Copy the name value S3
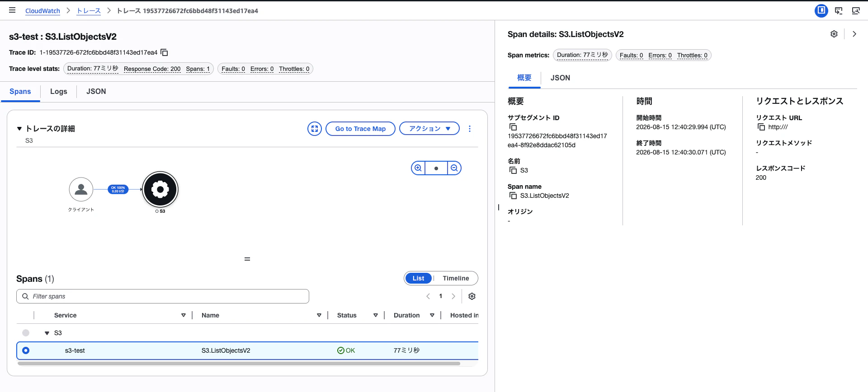 513,170
